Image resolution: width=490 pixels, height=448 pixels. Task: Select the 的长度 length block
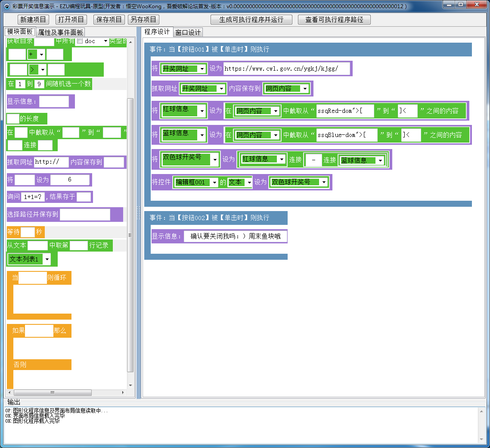[27, 119]
